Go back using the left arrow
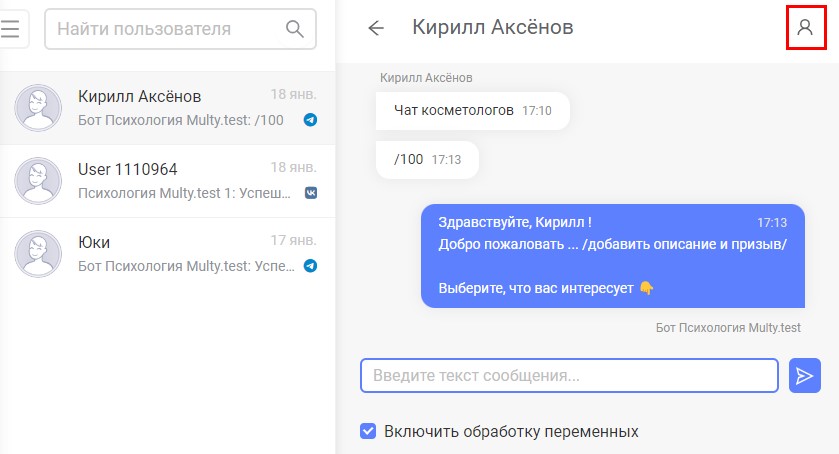This screenshot has width=839, height=454. coord(376,28)
